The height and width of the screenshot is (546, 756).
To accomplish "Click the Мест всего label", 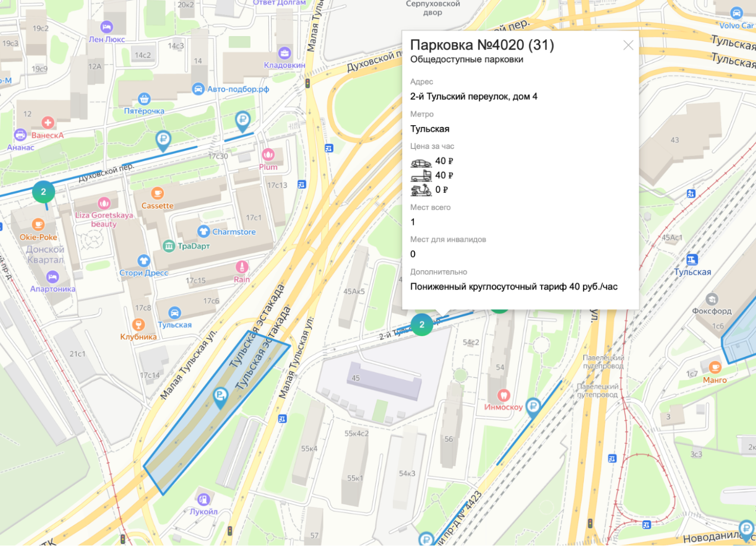I will point(430,207).
